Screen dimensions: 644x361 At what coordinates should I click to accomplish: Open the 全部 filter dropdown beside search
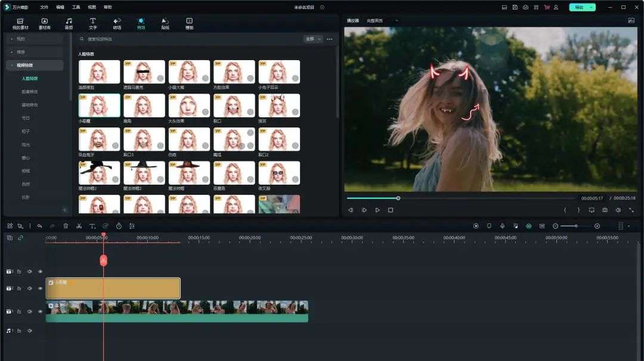click(313, 39)
